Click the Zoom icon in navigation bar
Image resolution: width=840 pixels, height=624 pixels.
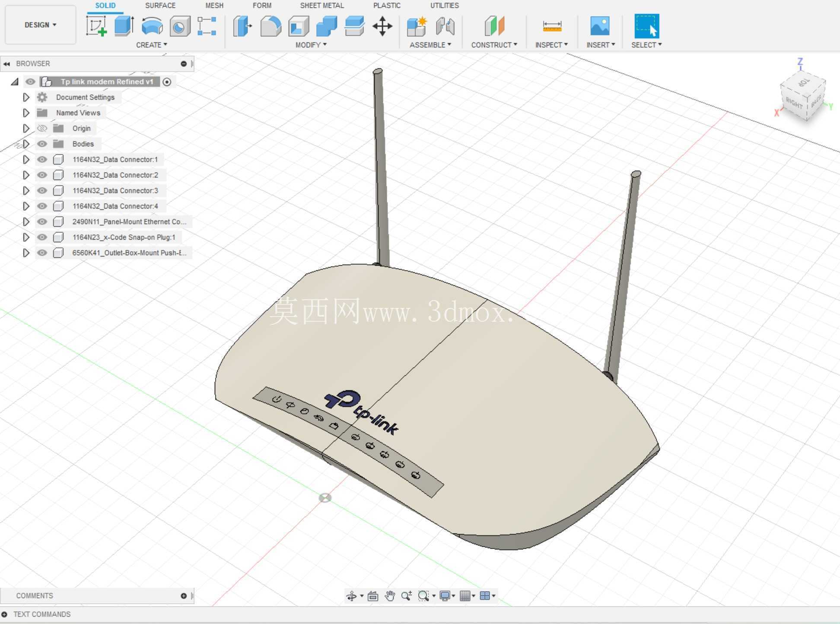(x=406, y=596)
